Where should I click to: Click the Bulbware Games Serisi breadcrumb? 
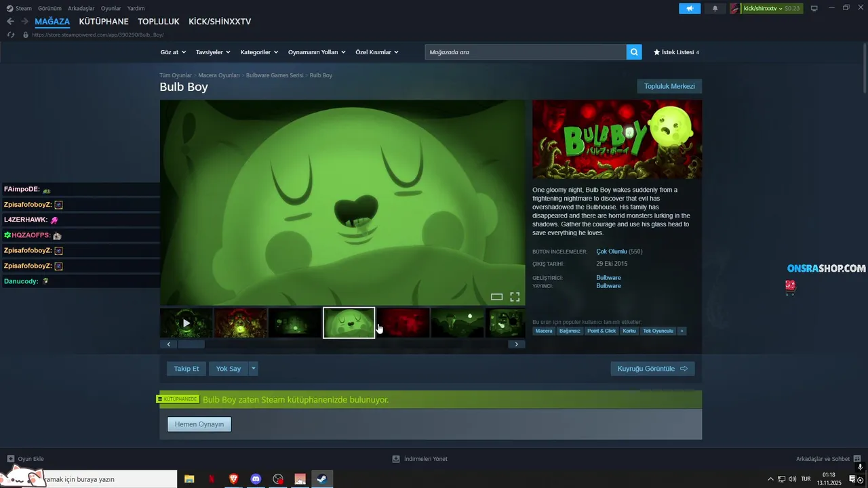(275, 75)
